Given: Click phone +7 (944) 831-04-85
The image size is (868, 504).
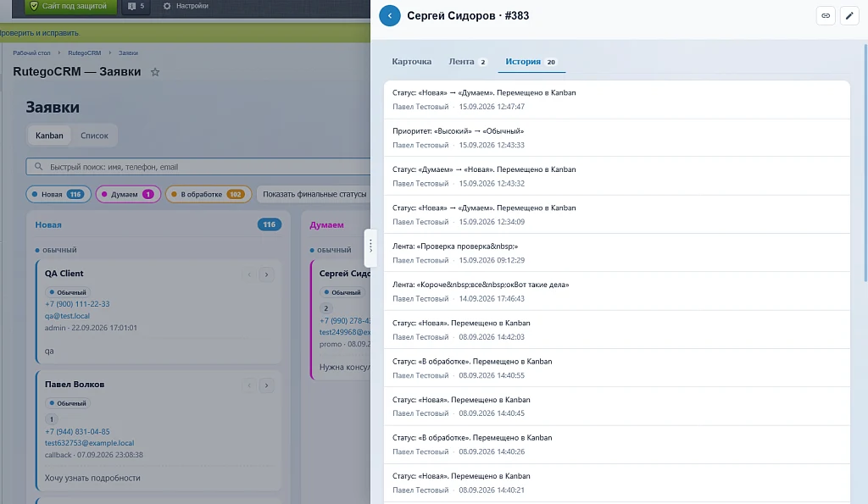Looking at the screenshot, I should (77, 431).
